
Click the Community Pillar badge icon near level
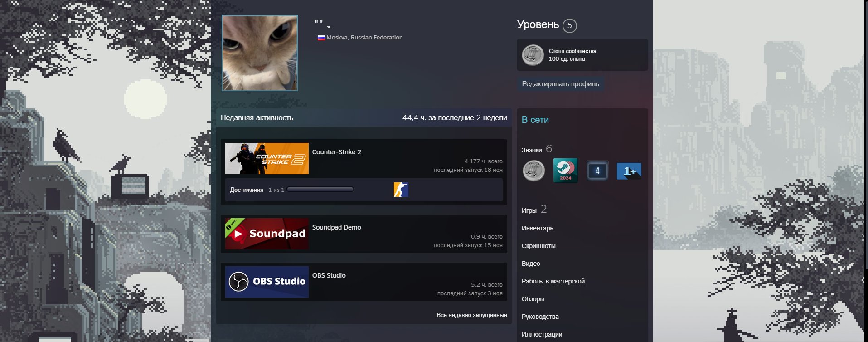pos(533,55)
